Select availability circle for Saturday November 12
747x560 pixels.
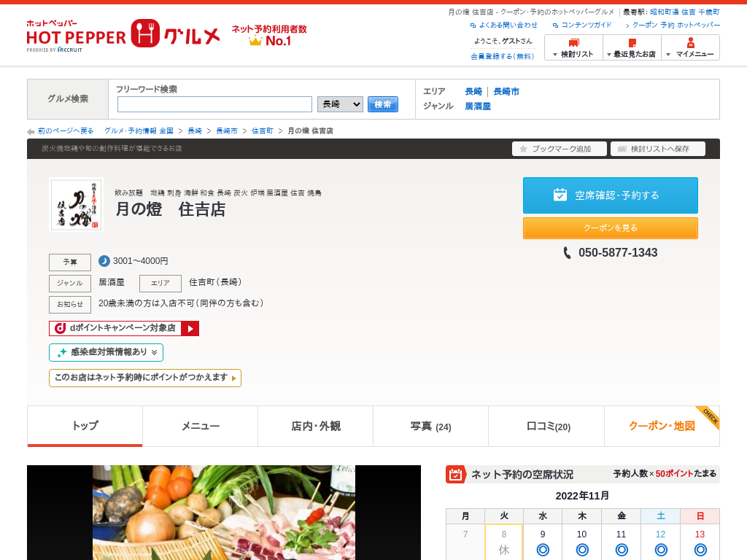[661, 550]
